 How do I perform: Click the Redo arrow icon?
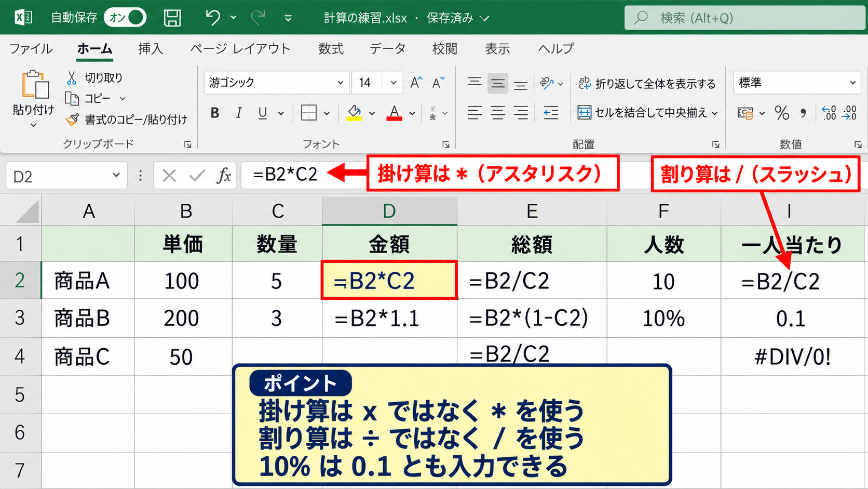[258, 18]
